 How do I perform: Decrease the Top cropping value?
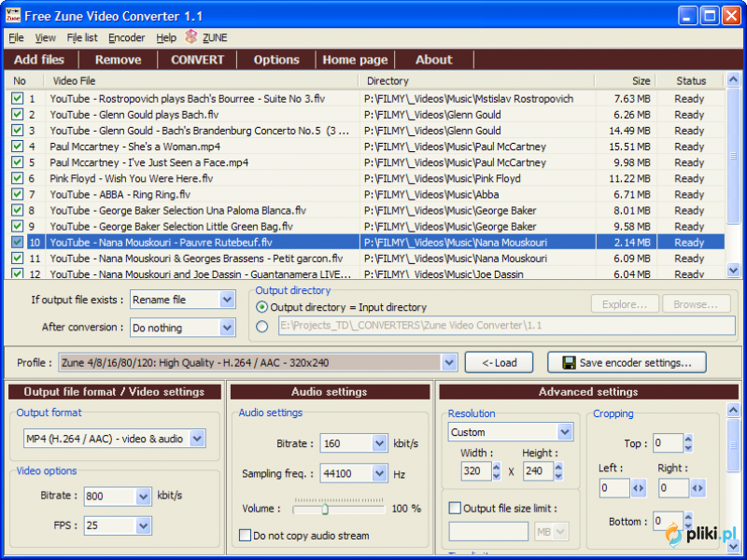(x=688, y=448)
